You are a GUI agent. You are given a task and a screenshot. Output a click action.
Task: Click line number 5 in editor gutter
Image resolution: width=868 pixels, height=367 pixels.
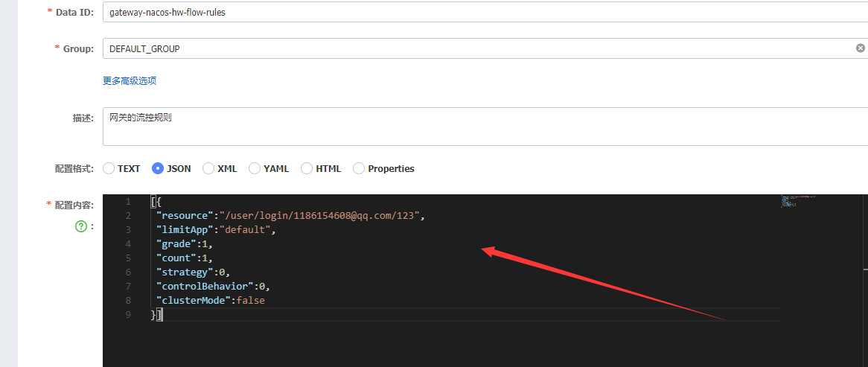click(x=128, y=258)
